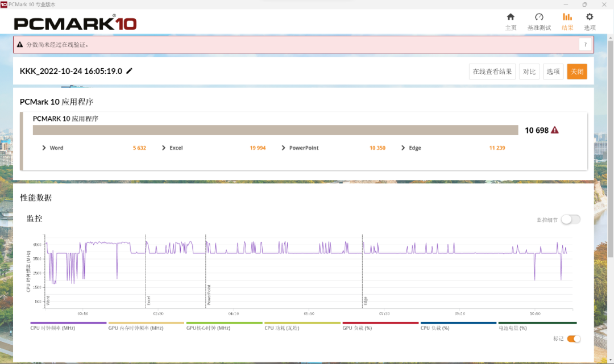Image resolution: width=614 pixels, height=364 pixels.
Task: Select GPU 负载 (%) red legend
Action: [x=380, y=326]
